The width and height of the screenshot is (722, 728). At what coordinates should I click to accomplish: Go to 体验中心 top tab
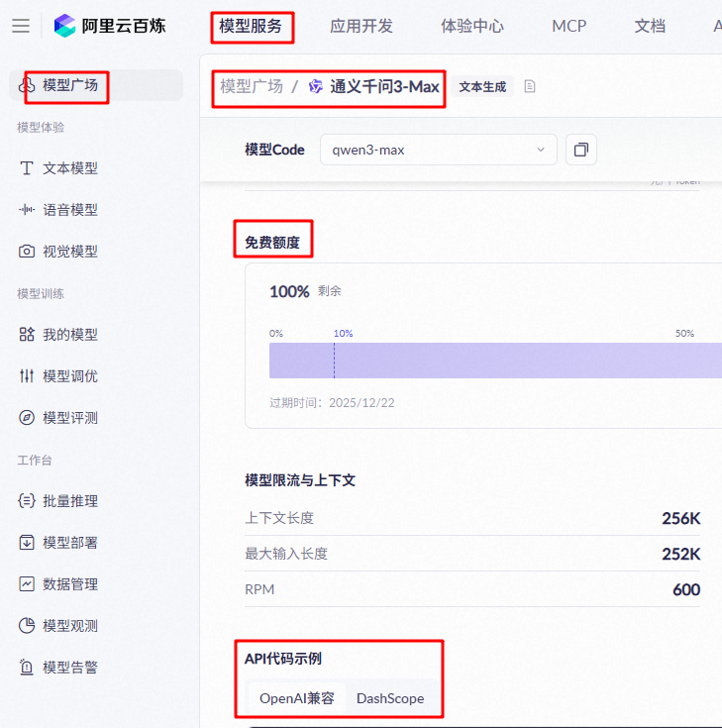click(x=472, y=26)
